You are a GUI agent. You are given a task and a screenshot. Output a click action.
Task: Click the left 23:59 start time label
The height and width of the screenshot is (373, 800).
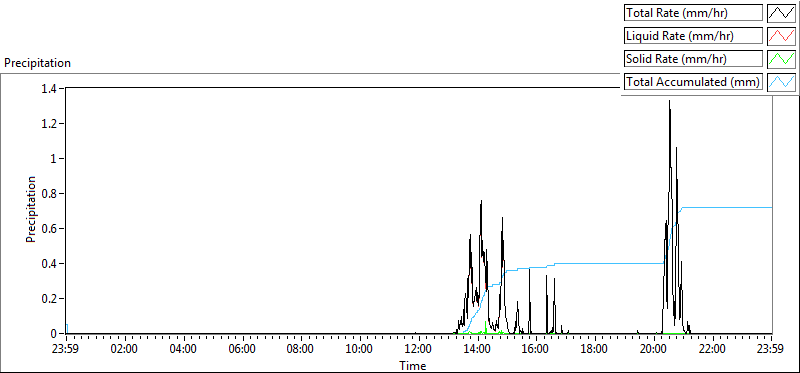tap(66, 350)
